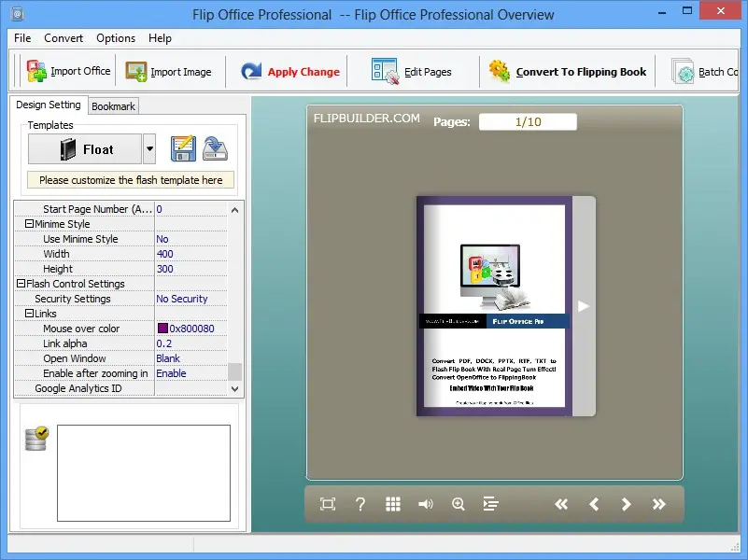Click the Import Office toolbar icon

click(36, 72)
